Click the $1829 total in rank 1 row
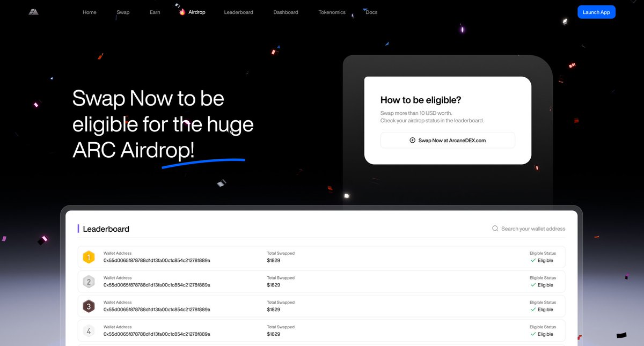Viewport: 644px width, 346px height. tap(274, 260)
